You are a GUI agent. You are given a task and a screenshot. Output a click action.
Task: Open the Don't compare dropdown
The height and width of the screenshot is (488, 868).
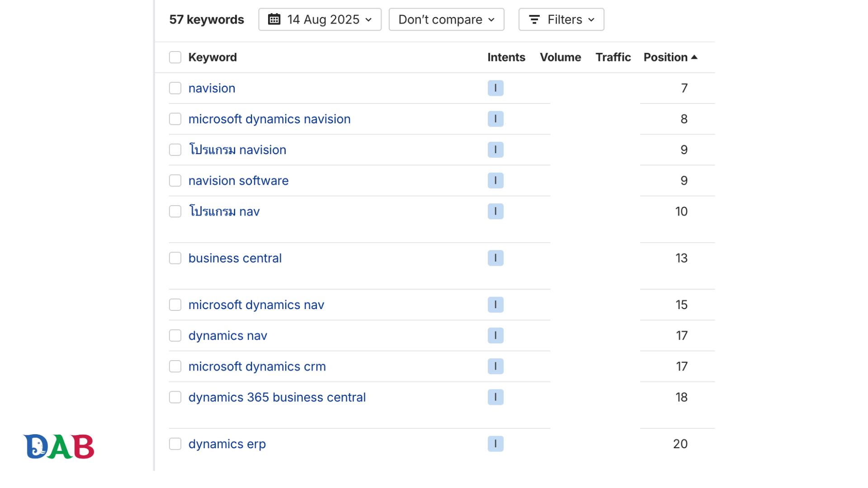pyautogui.click(x=446, y=19)
